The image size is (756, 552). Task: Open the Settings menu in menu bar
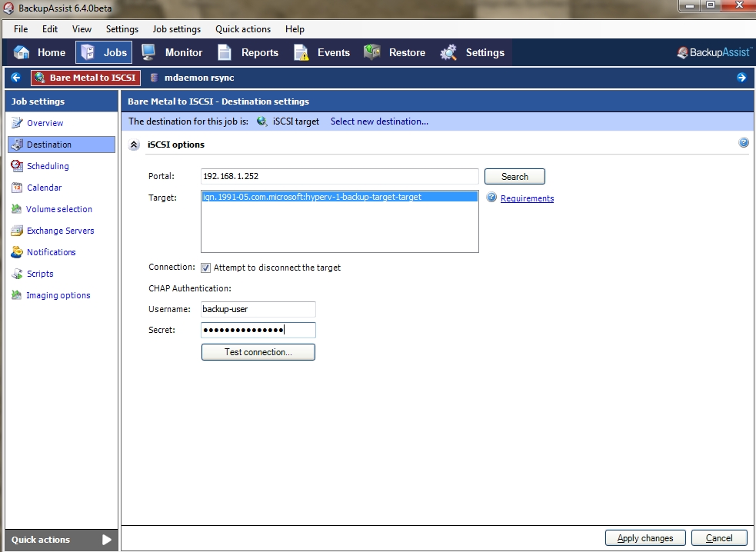122,29
